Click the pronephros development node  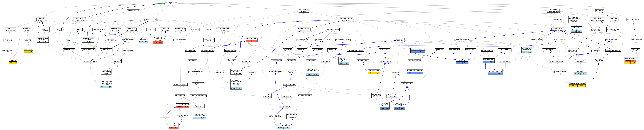[x=414, y=72]
